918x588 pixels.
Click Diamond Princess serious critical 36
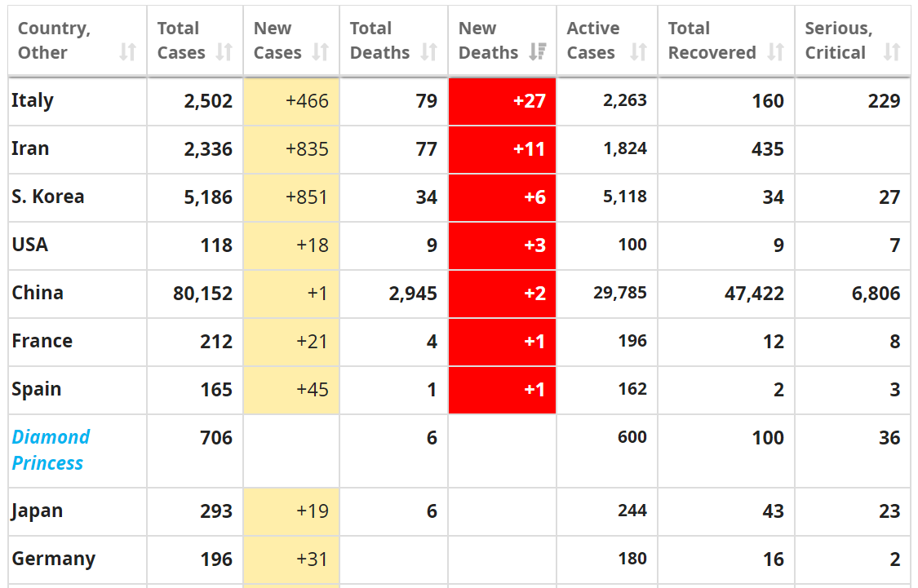tap(889, 438)
